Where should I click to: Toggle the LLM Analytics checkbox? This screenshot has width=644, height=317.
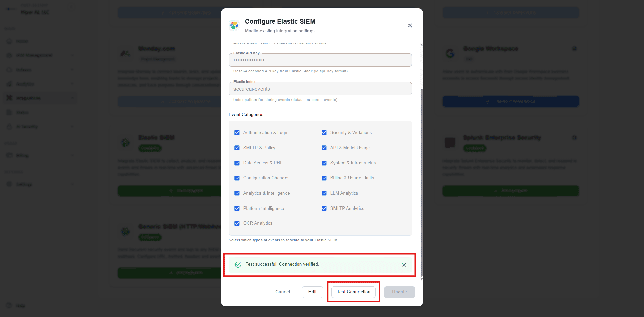324,193
